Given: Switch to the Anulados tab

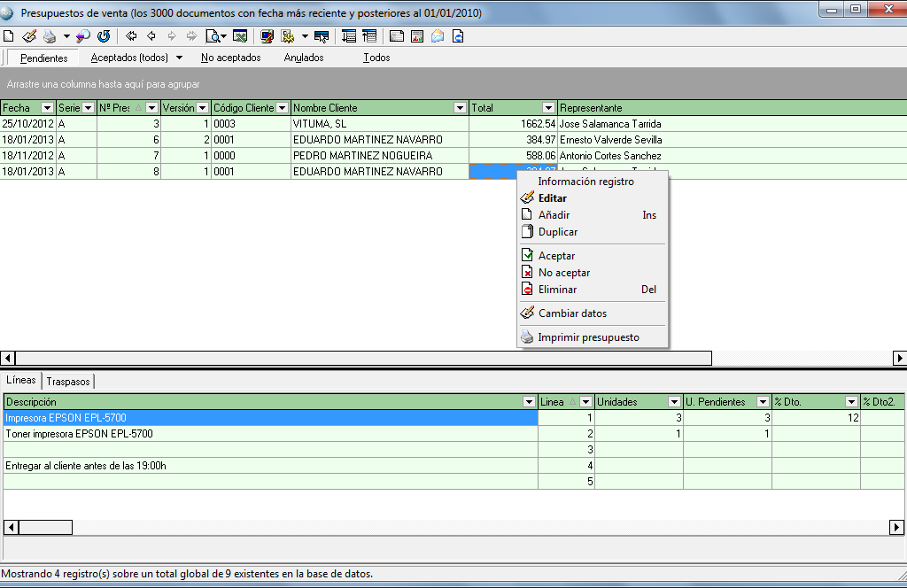Looking at the screenshot, I should click(304, 58).
